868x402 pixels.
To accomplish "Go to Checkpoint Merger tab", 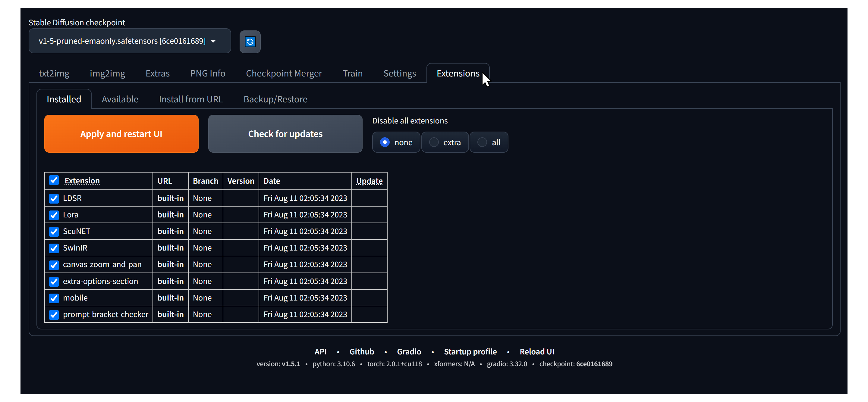I will click(x=284, y=73).
